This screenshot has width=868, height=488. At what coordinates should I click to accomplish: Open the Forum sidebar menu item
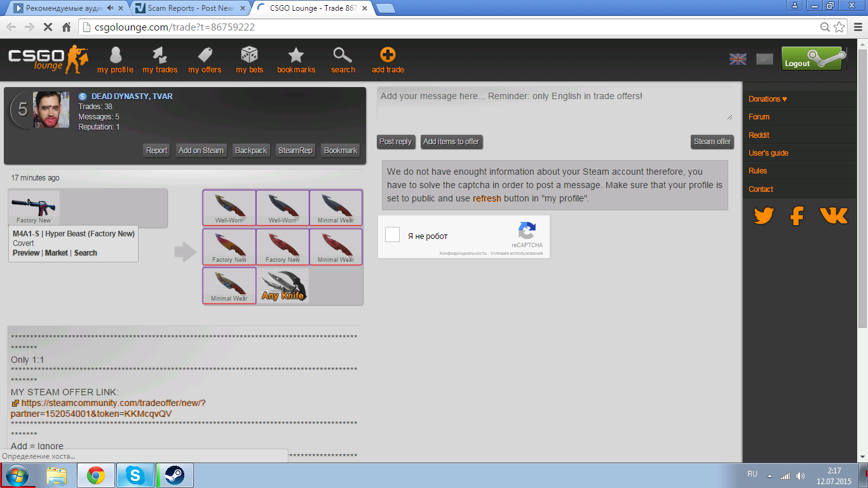tap(759, 117)
